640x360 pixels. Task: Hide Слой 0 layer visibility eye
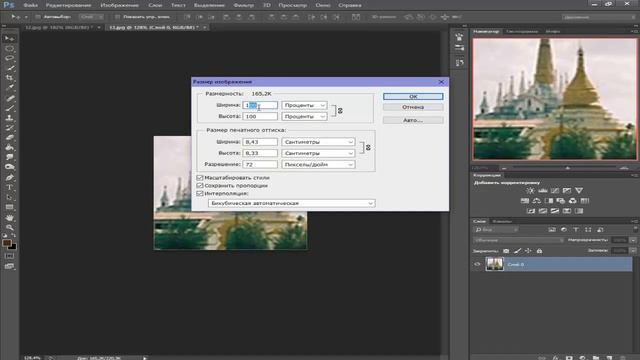coord(477,264)
